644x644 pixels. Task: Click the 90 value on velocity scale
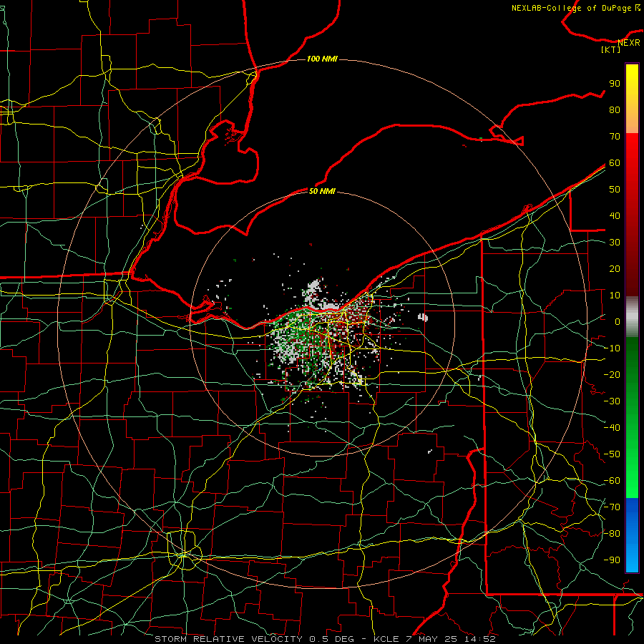615,84
